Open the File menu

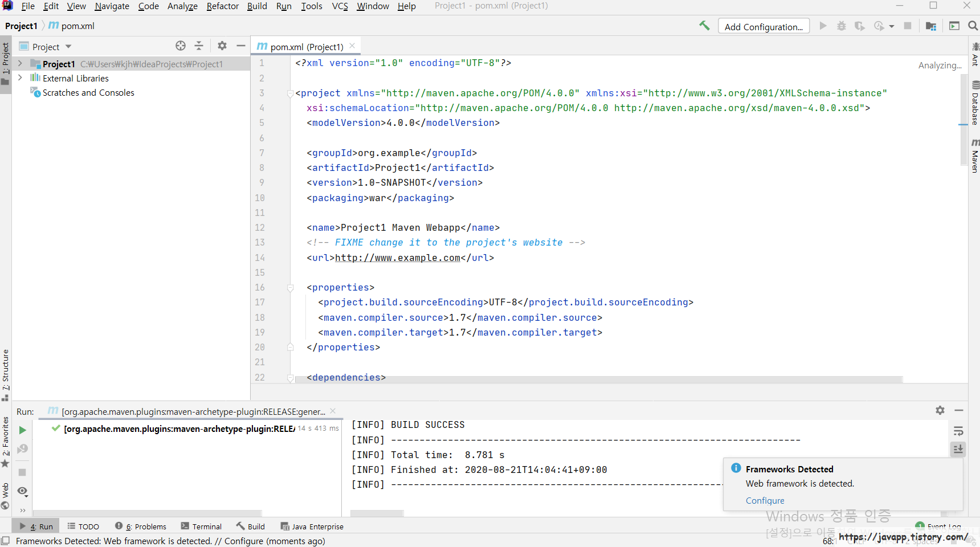click(x=28, y=6)
